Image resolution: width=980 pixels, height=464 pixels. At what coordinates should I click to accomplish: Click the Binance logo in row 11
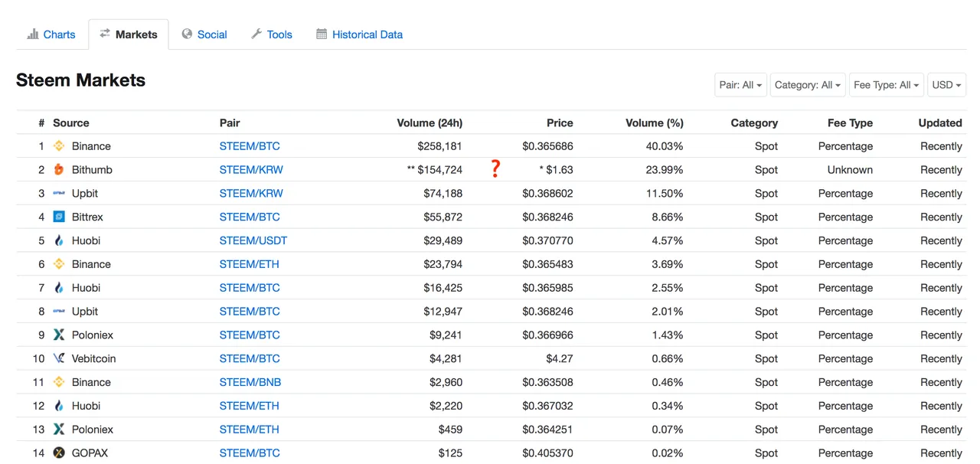[59, 383]
